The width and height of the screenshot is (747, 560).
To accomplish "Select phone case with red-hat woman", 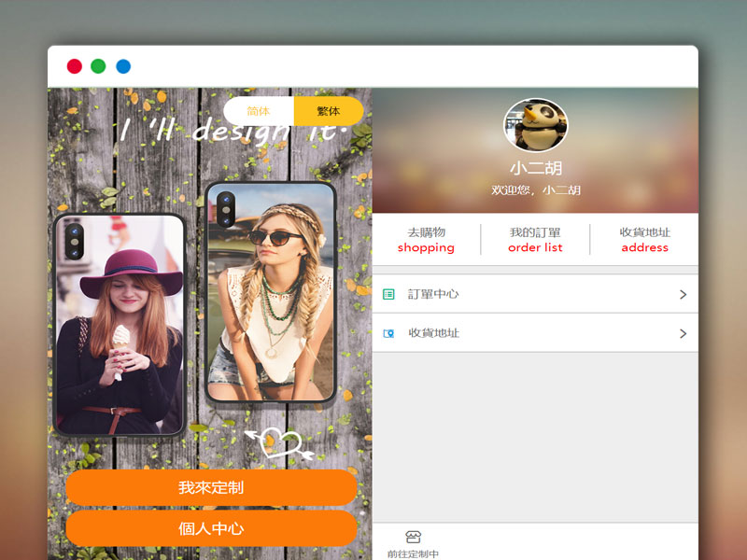I will click(119, 324).
